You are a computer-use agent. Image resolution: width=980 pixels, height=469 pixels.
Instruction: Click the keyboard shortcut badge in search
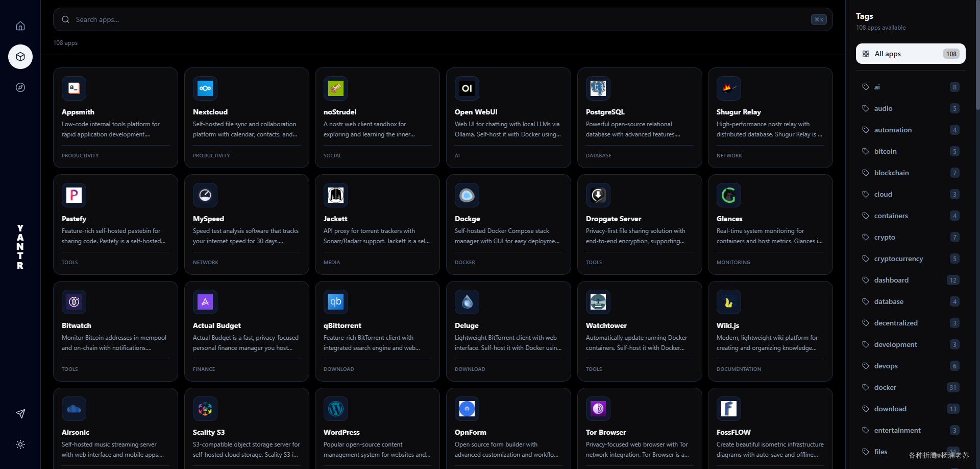(x=819, y=19)
